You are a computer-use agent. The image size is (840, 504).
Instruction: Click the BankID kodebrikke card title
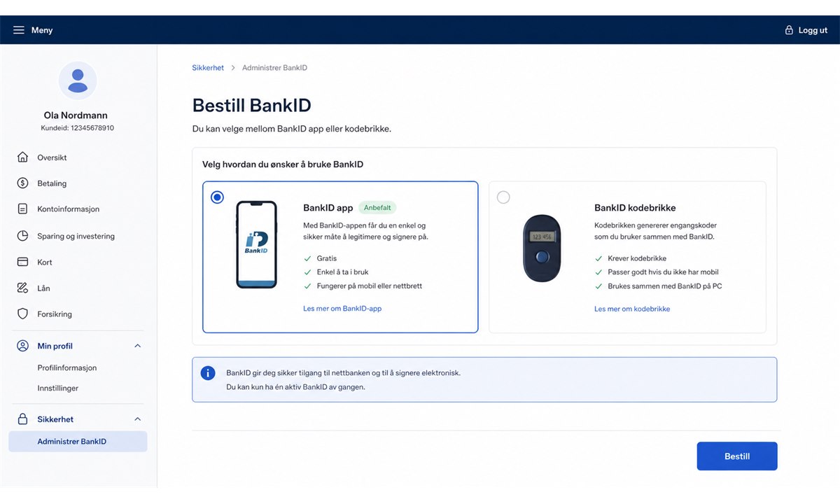(635, 208)
